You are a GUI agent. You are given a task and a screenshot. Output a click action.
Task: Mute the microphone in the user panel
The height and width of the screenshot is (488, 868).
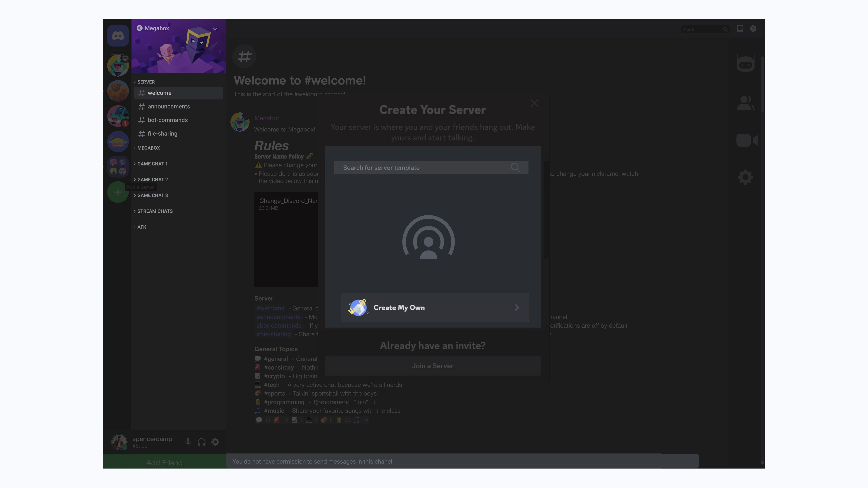coord(188,442)
